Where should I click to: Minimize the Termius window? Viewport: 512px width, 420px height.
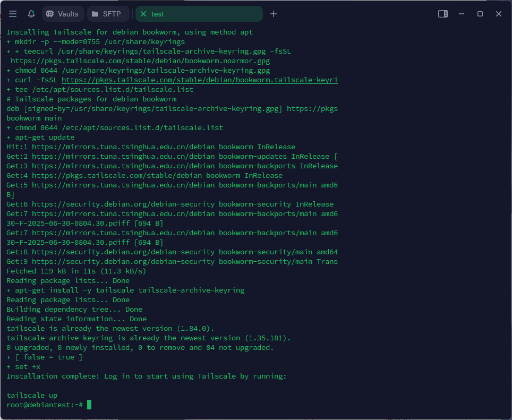pos(462,14)
